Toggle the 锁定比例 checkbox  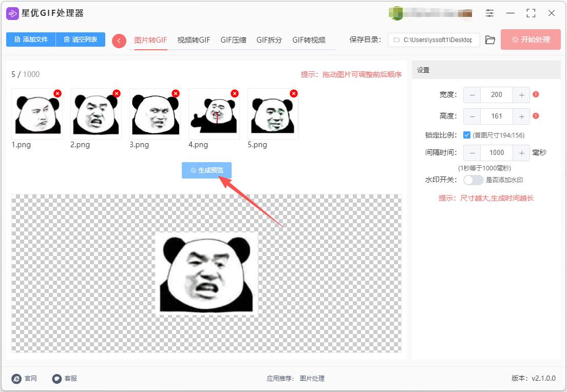pyautogui.click(x=467, y=135)
